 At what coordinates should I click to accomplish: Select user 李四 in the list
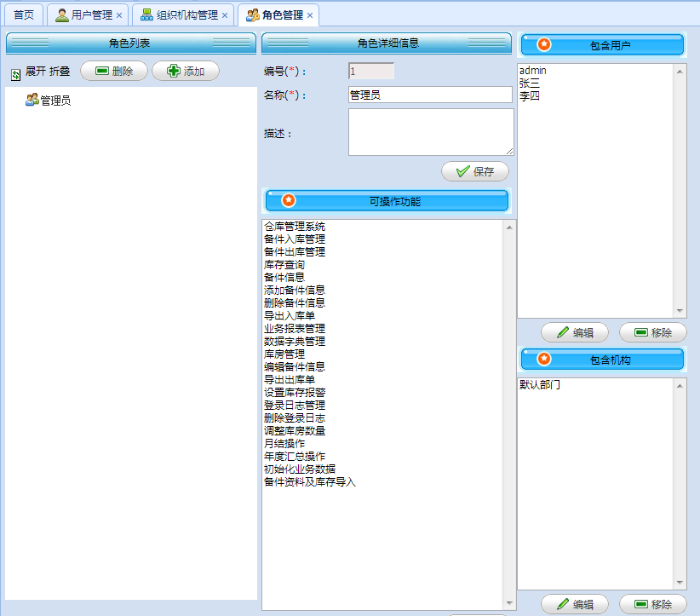click(530, 95)
